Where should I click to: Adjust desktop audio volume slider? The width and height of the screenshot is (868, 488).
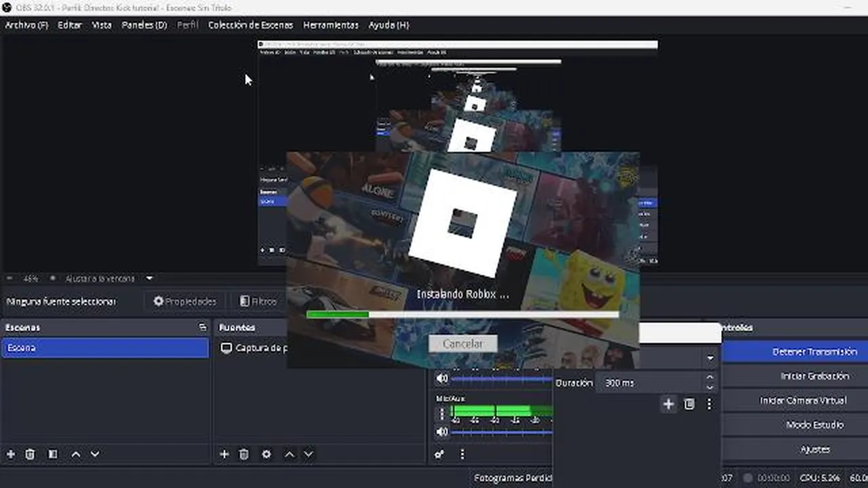502,379
